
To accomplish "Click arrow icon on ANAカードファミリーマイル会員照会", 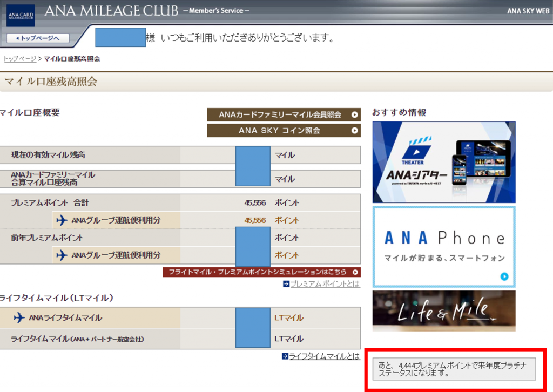I will pyautogui.click(x=354, y=114).
